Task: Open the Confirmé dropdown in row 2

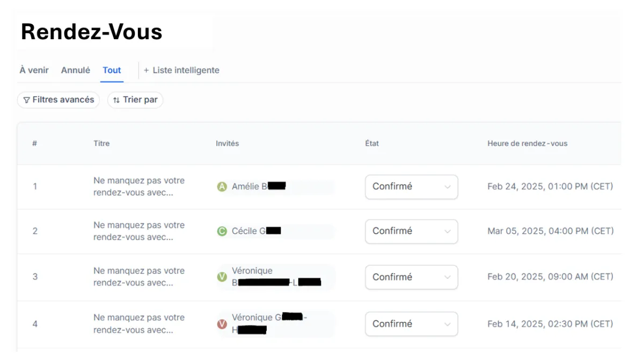Action: pos(412,231)
